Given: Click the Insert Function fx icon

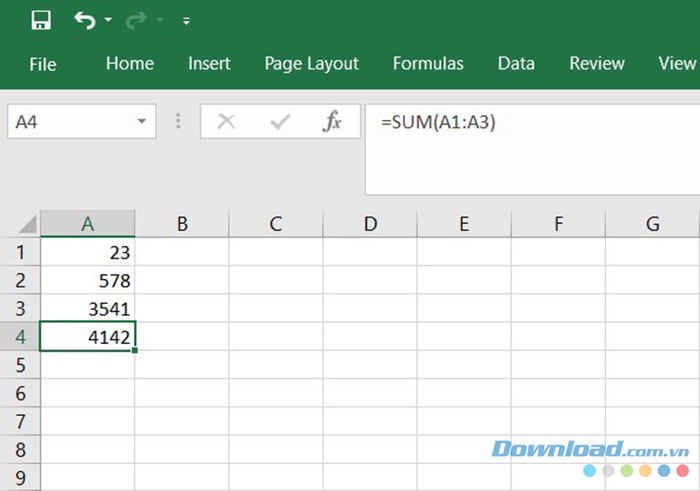Looking at the screenshot, I should tap(332, 122).
